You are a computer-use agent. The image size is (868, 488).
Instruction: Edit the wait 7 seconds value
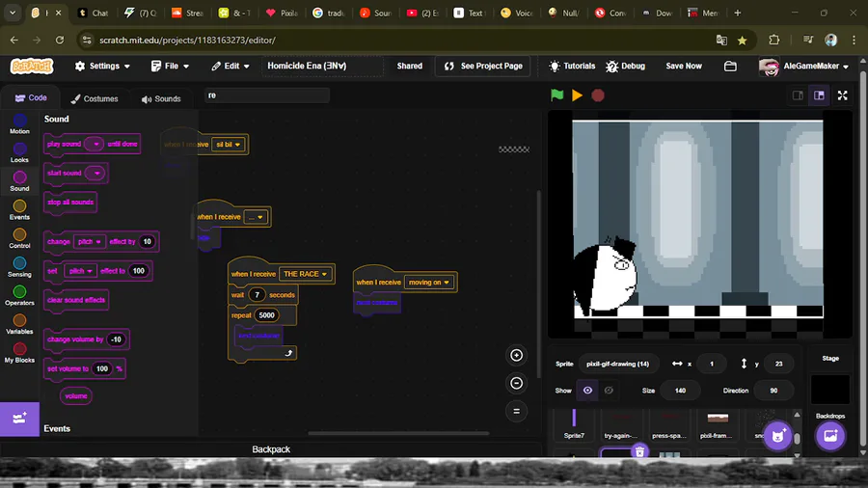point(257,295)
